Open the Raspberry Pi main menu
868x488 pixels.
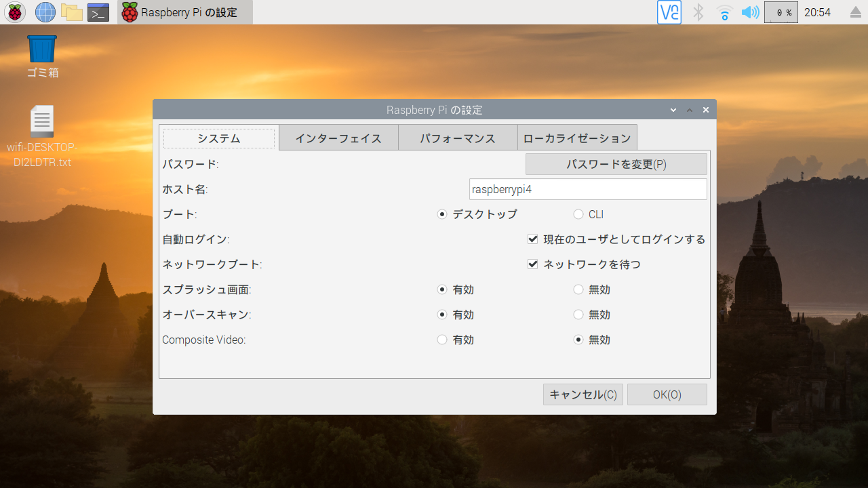(15, 12)
